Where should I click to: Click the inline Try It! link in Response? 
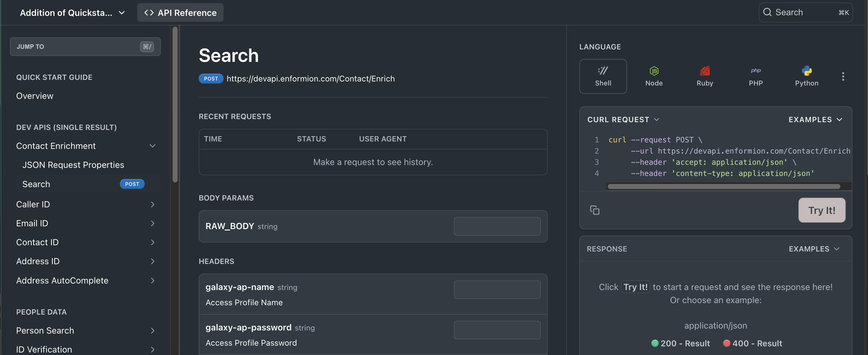[x=635, y=287]
